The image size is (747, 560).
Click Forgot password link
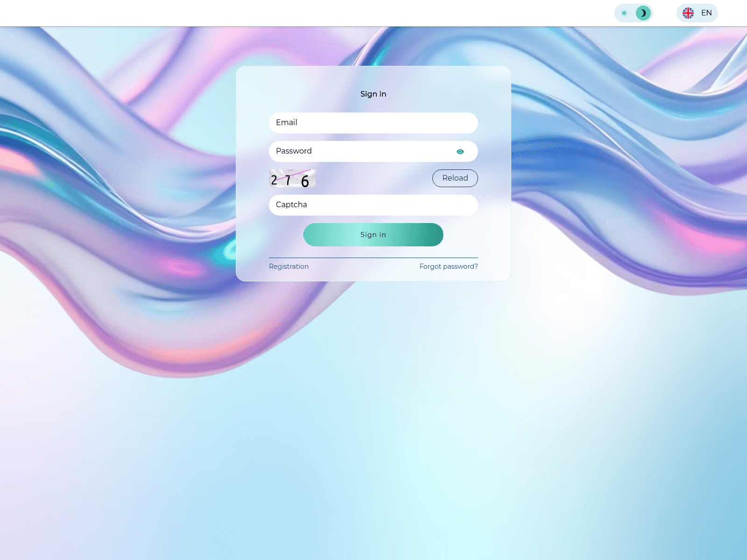pyautogui.click(x=448, y=266)
